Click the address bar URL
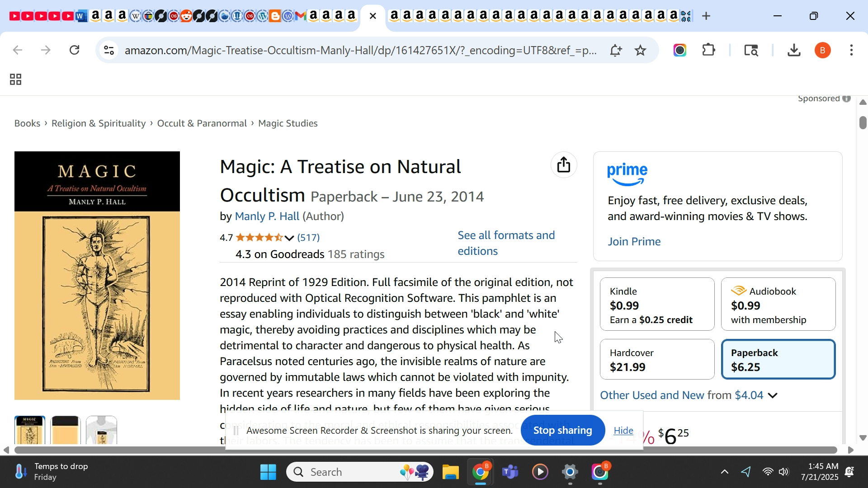Screen dimensions: 868x488 (x=361, y=50)
